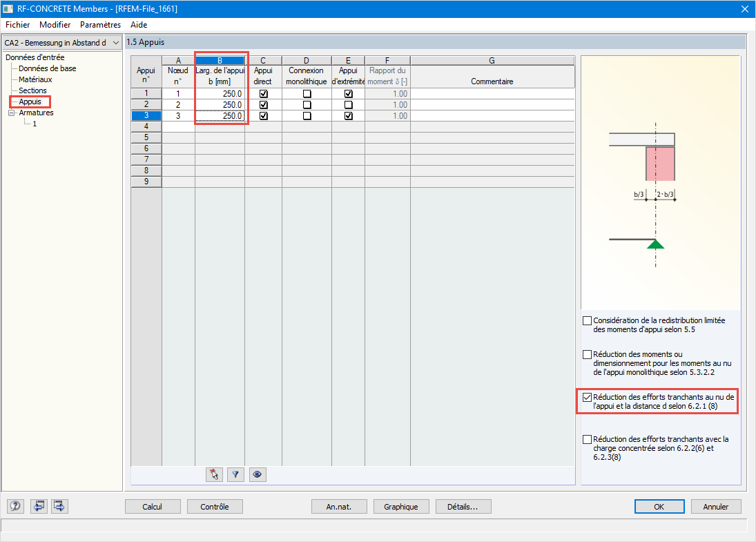Enable Connexion monolithique for support 3

tap(307, 116)
